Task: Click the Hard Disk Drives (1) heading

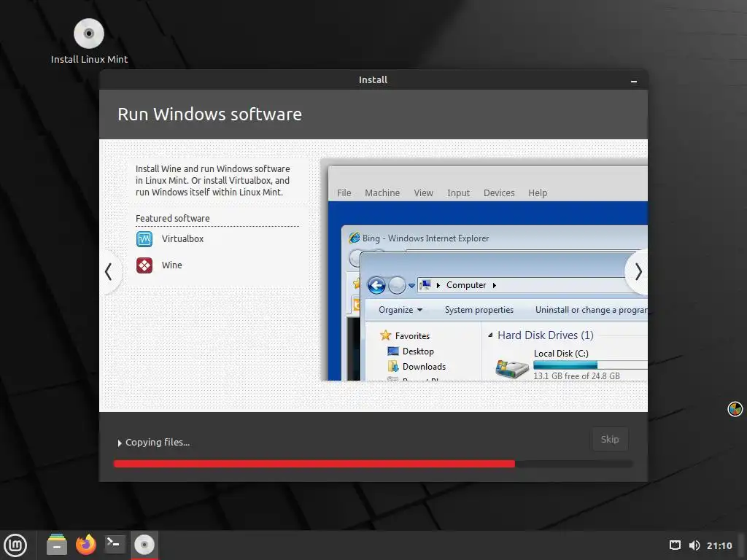Action: tap(546, 335)
